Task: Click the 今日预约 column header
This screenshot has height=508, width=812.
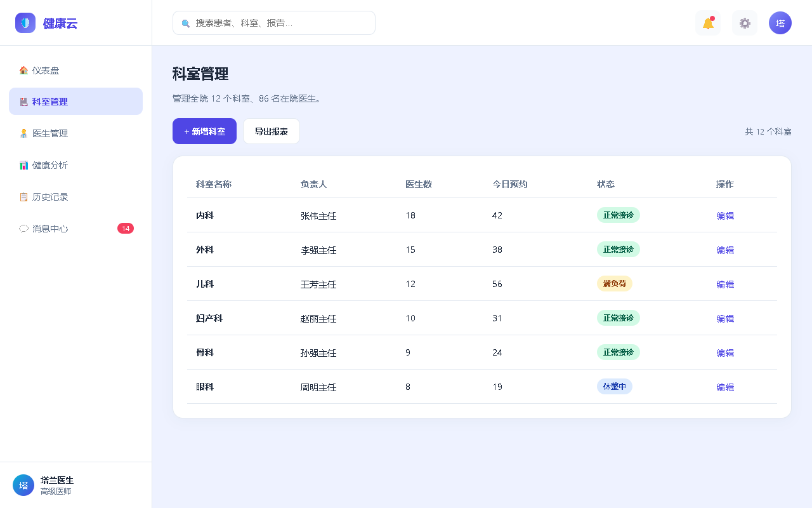Action: pyautogui.click(x=510, y=184)
